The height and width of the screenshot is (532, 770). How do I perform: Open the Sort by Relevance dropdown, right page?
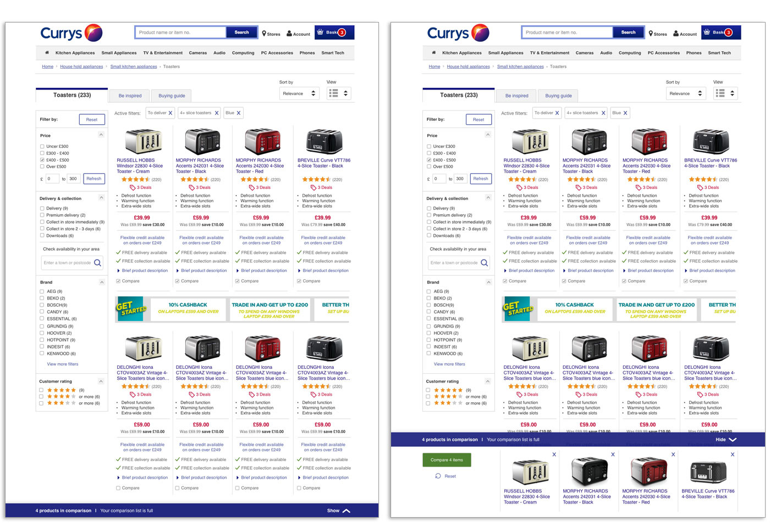[x=686, y=93]
